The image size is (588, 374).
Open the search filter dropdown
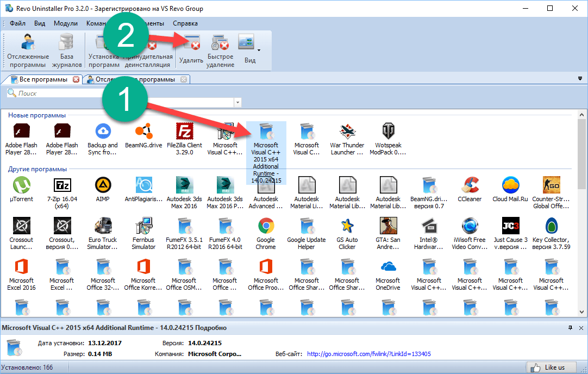coord(237,103)
